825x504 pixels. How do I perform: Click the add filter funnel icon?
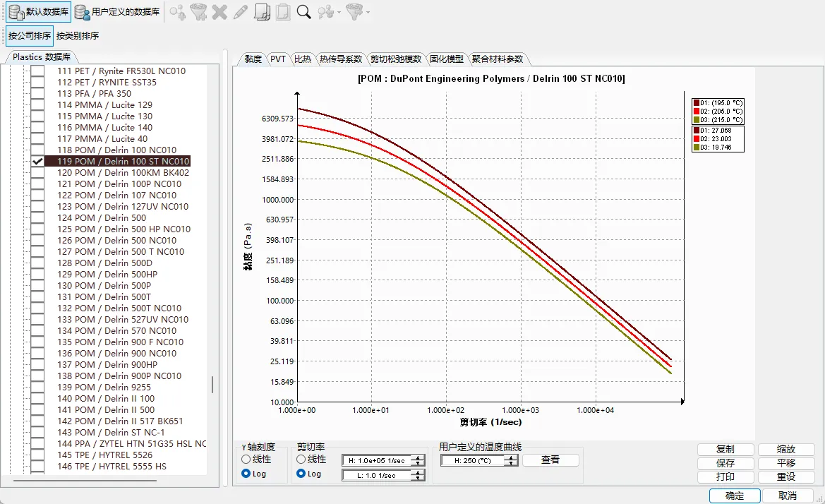coord(198,11)
